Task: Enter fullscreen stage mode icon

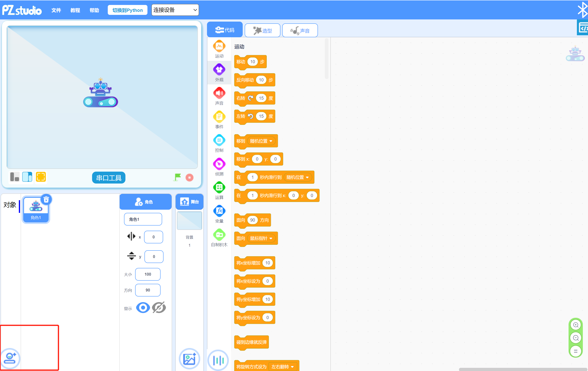Action: [41, 177]
